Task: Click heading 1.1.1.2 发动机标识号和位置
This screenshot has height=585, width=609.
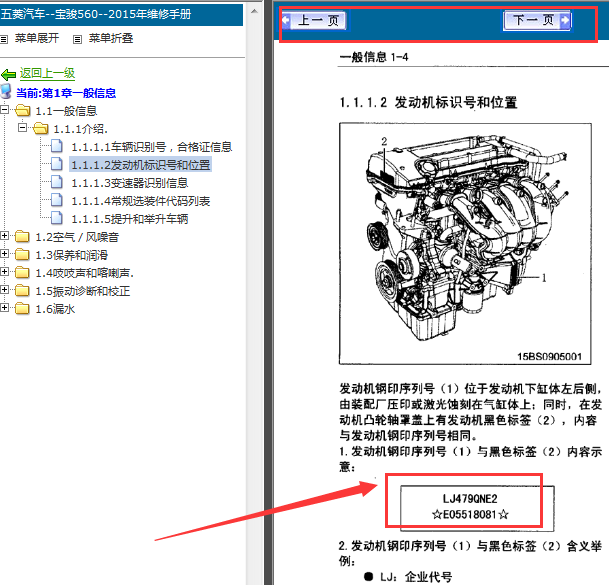Action: (x=428, y=103)
